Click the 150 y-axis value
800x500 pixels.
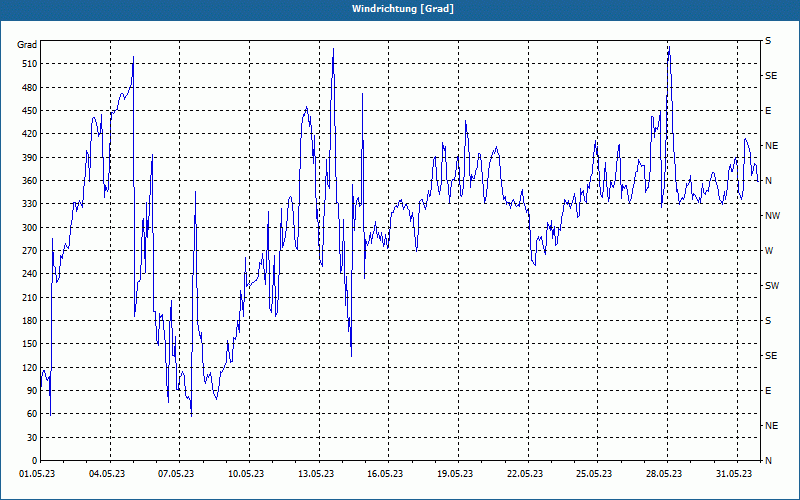[29, 344]
